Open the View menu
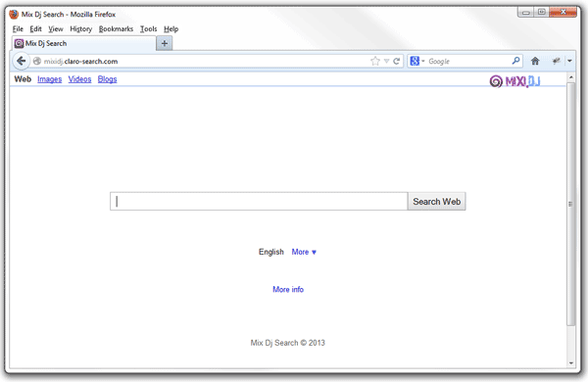Screen dimensions: 588x382 click(x=56, y=28)
